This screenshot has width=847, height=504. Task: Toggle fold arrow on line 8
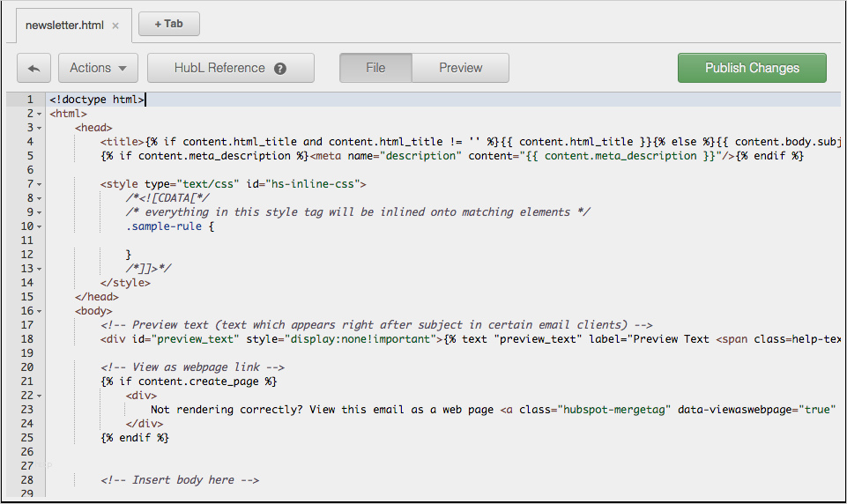click(39, 198)
